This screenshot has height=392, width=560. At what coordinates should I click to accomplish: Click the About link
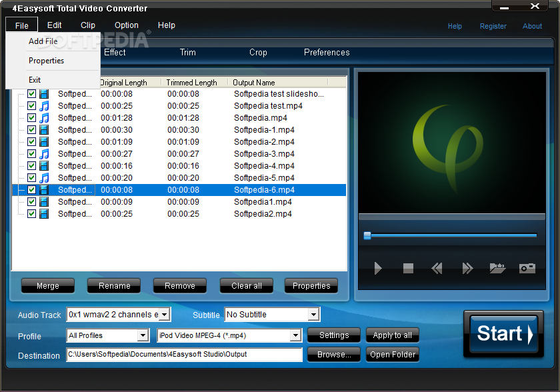pyautogui.click(x=532, y=26)
